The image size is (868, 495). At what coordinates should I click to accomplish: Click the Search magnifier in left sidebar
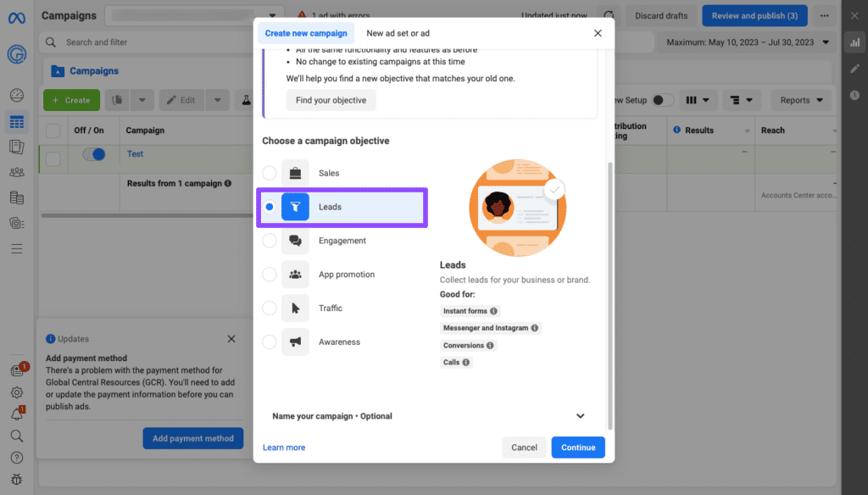17,437
